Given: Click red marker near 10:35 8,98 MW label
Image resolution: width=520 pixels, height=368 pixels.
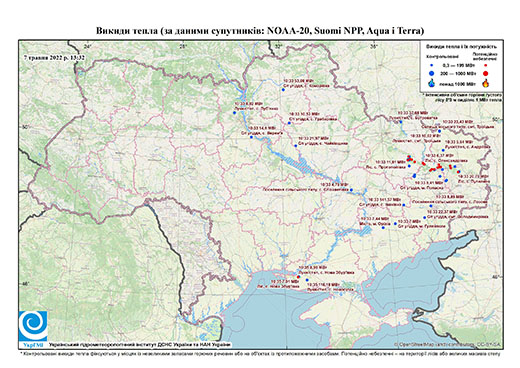Looking at the screenshot, I should pos(298,277).
